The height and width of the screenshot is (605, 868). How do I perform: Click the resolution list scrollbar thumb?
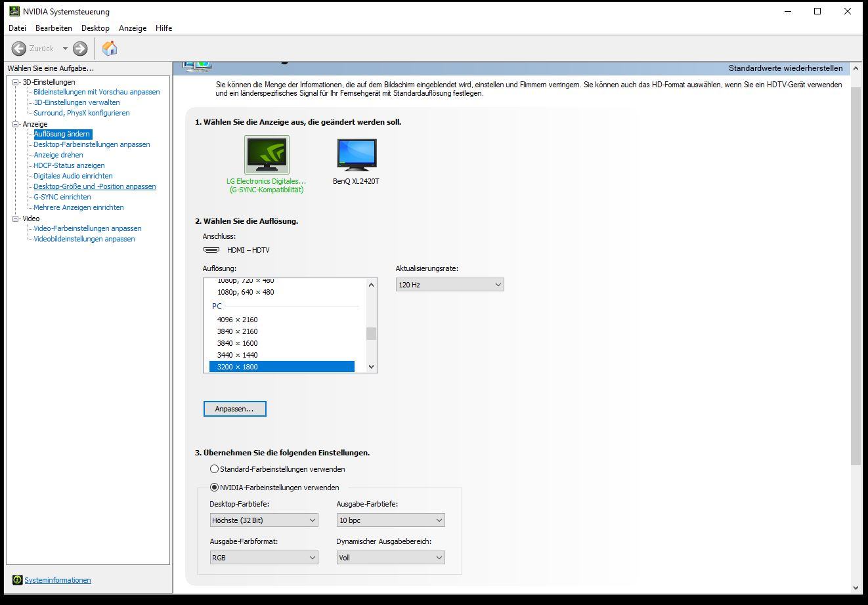(372, 333)
